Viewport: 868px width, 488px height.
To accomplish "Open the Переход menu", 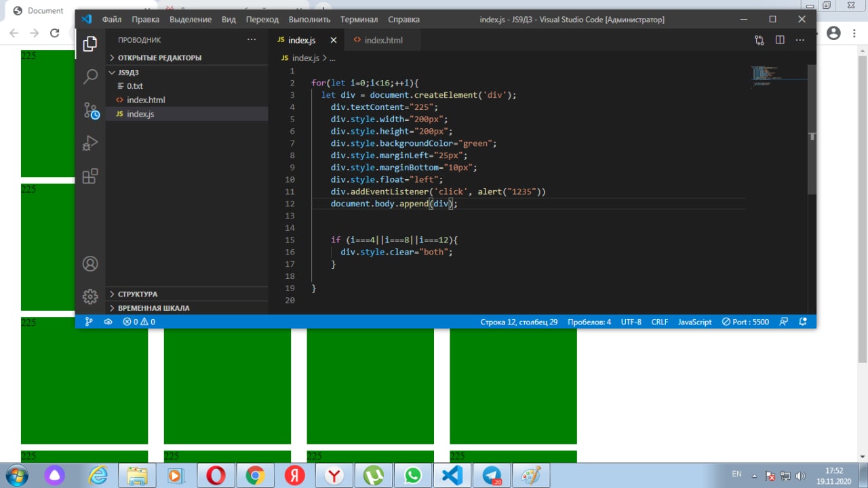I will point(262,20).
